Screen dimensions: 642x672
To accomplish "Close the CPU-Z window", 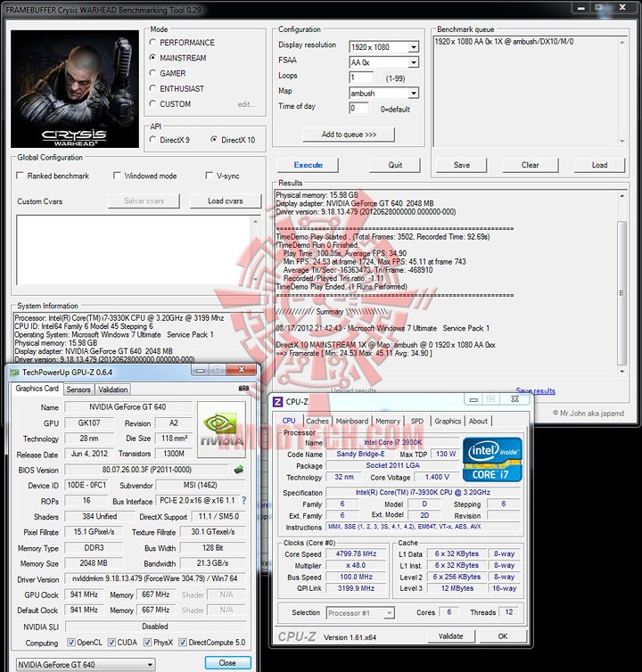I will point(514,399).
